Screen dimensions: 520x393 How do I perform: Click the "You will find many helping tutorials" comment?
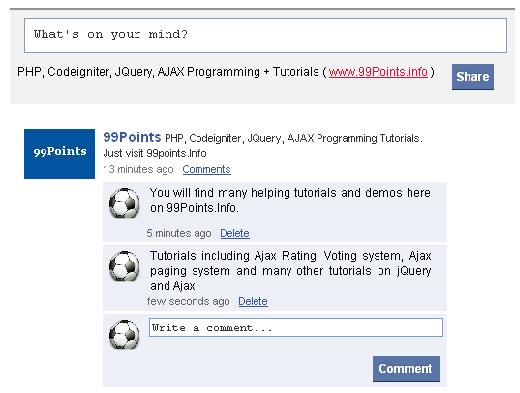point(290,200)
